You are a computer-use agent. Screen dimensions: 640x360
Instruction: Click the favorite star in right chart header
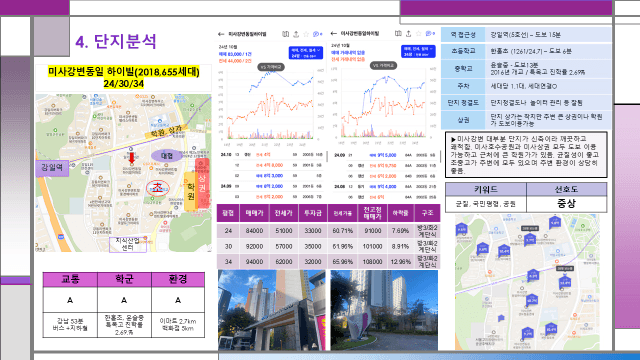pyautogui.click(x=418, y=33)
